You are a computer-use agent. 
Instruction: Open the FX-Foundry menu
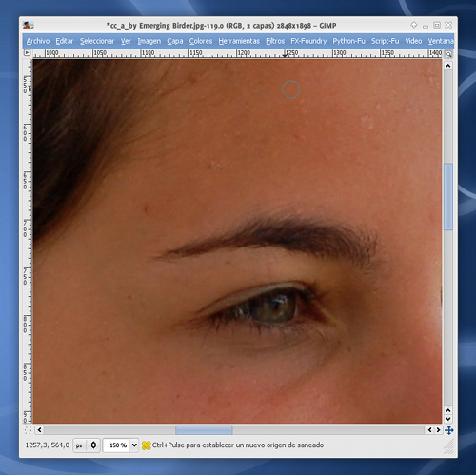click(308, 41)
